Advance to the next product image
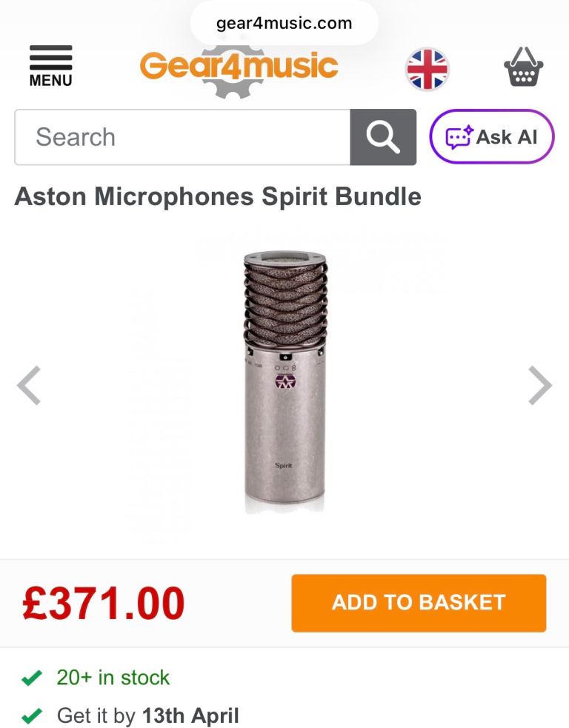569x728 pixels. point(540,385)
